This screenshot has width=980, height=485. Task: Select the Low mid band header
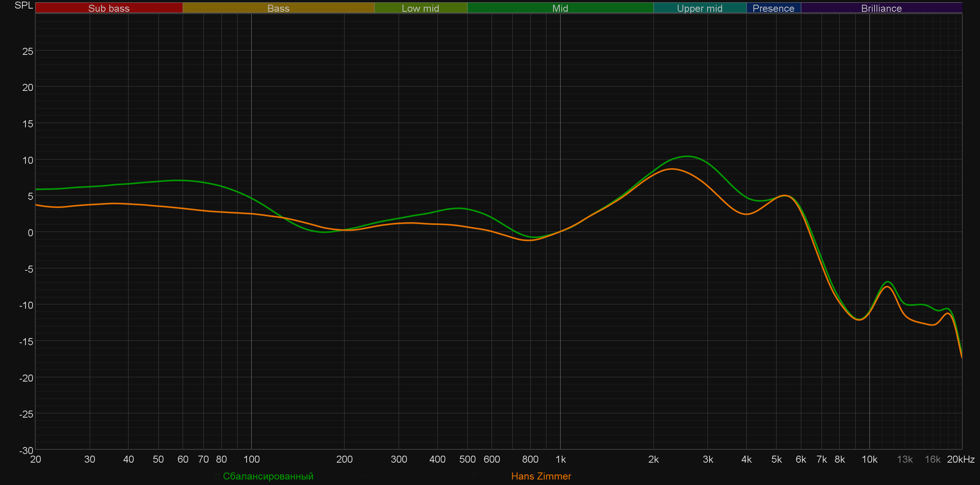point(420,8)
